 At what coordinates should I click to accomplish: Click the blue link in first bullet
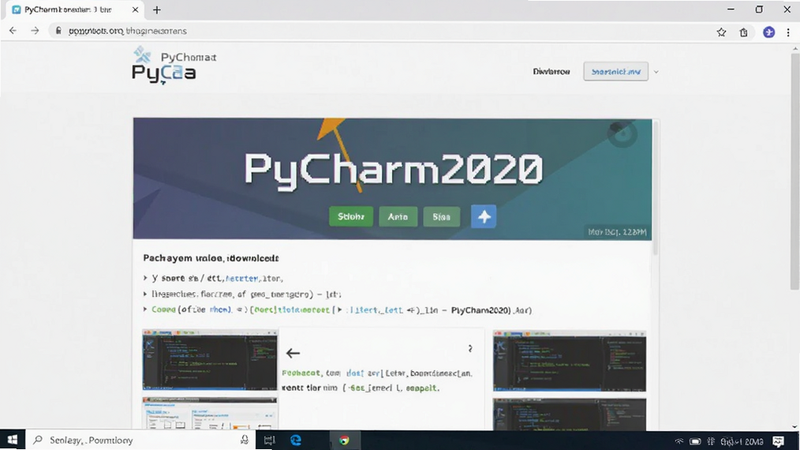point(241,279)
